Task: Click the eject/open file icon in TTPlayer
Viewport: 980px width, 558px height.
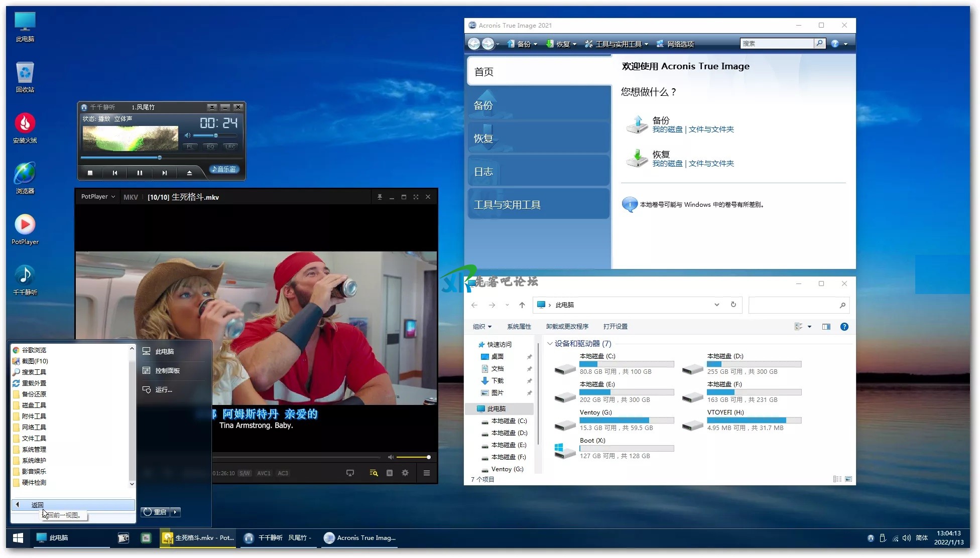Action: click(x=189, y=173)
